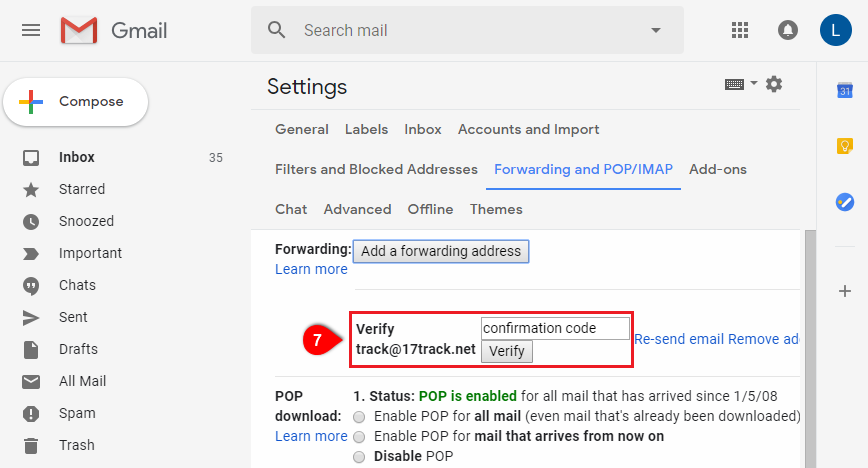Open the account avatar menu
868x468 pixels.
835,30
